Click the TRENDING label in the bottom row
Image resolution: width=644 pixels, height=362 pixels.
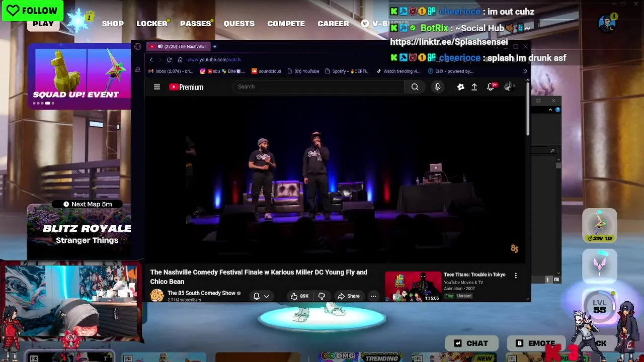coord(382,358)
